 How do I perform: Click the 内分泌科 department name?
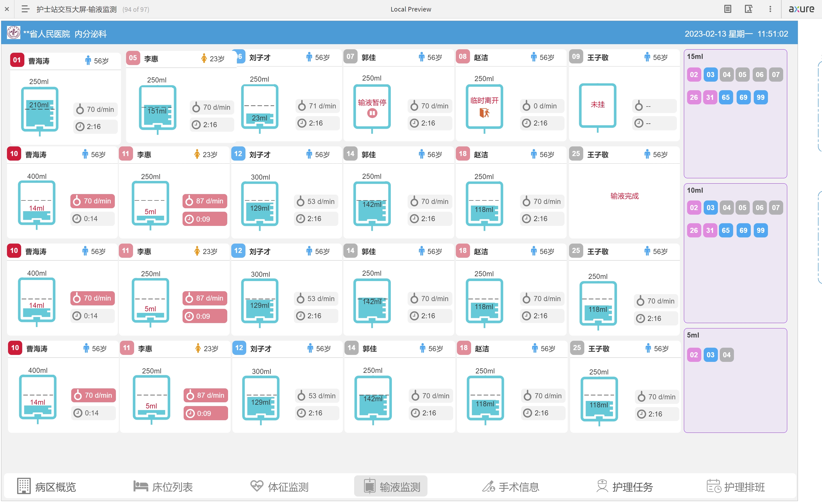(x=91, y=34)
